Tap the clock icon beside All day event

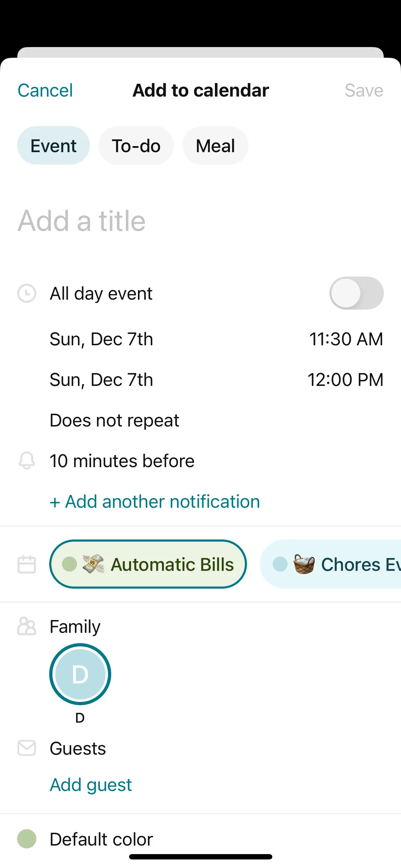point(27,293)
